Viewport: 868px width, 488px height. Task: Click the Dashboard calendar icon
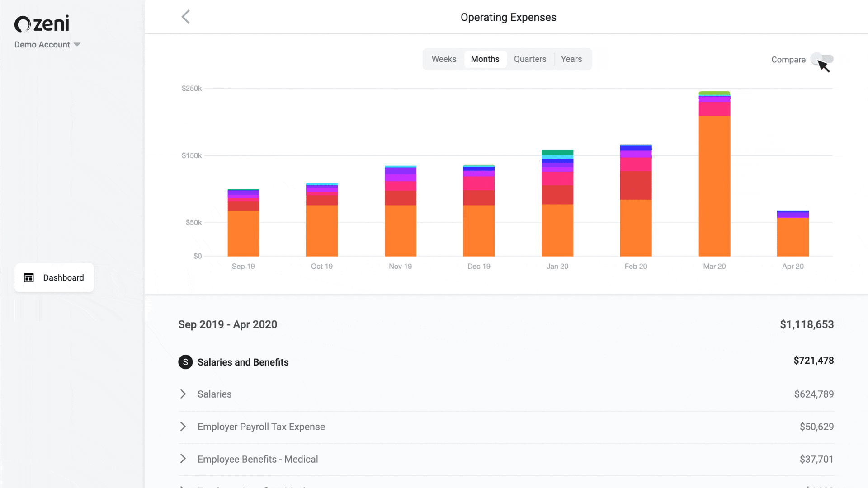click(29, 277)
